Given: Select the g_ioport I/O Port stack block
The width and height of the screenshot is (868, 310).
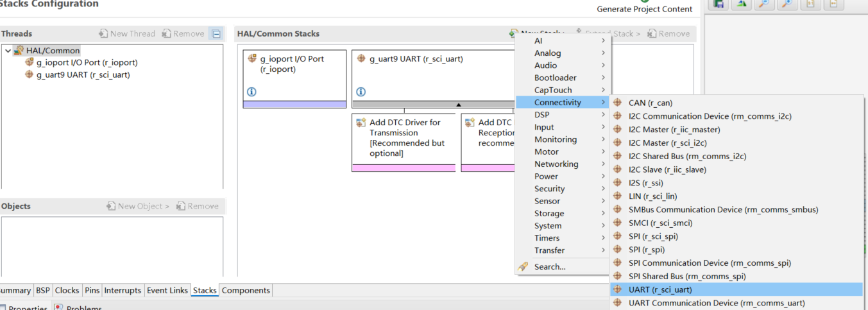Looking at the screenshot, I should (294, 79).
